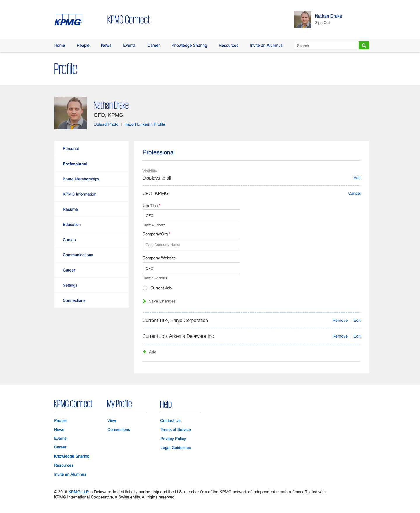Open Legal Guidelines footer link
The width and height of the screenshot is (420, 513).
176,448
